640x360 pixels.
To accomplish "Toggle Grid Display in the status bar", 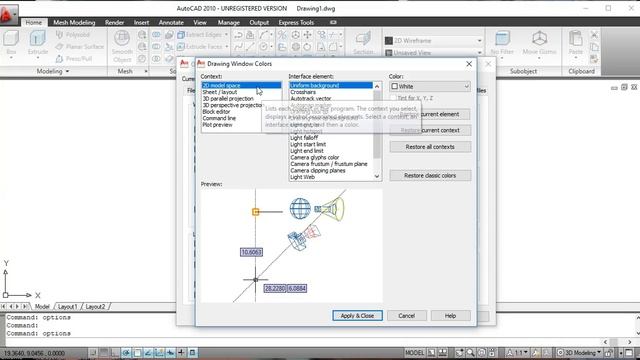I will tap(104, 353).
